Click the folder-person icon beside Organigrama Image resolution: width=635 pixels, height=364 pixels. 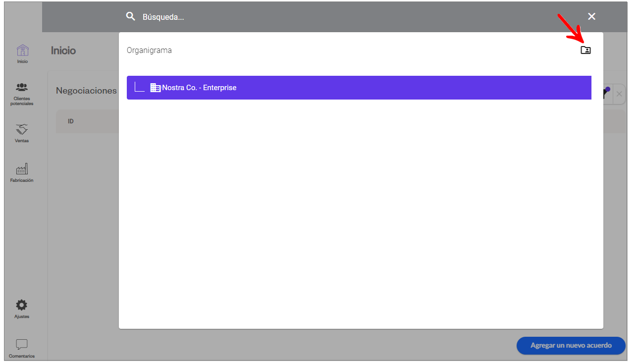pos(586,50)
